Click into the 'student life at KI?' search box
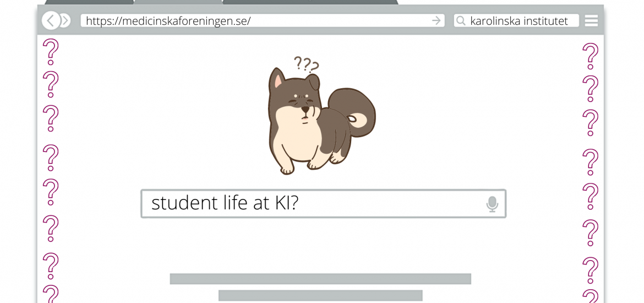The width and height of the screenshot is (644, 303). click(323, 203)
